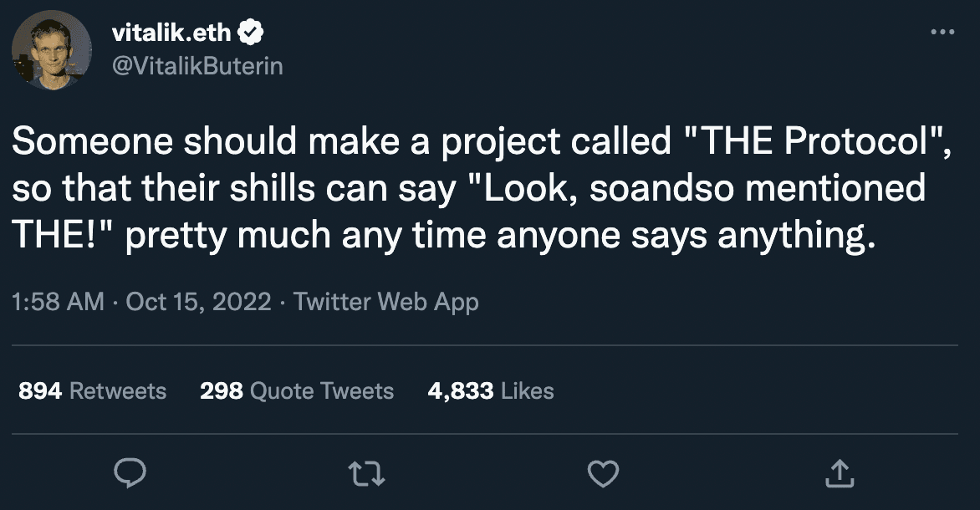View the 894 Retweets list

(x=92, y=390)
